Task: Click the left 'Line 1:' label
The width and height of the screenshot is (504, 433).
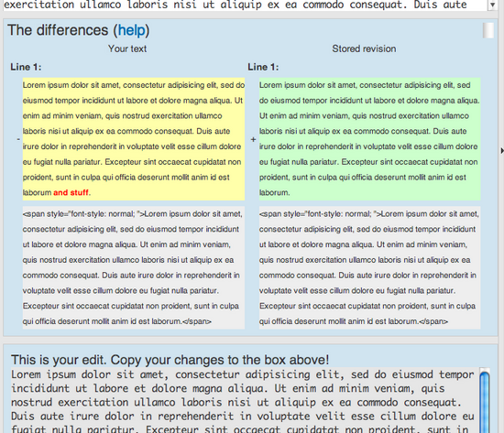Action: 26,67
